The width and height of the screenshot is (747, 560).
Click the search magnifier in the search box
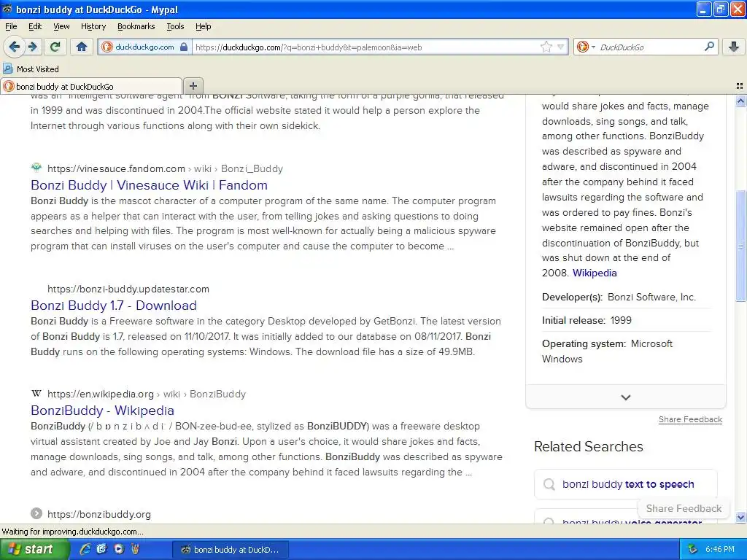click(x=709, y=47)
